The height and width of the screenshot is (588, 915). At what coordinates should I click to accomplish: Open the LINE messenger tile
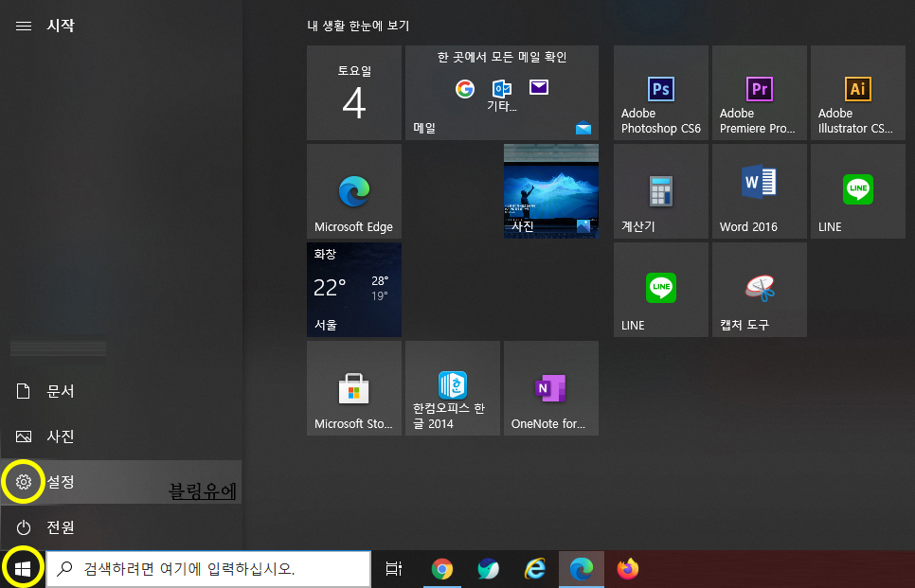click(857, 191)
